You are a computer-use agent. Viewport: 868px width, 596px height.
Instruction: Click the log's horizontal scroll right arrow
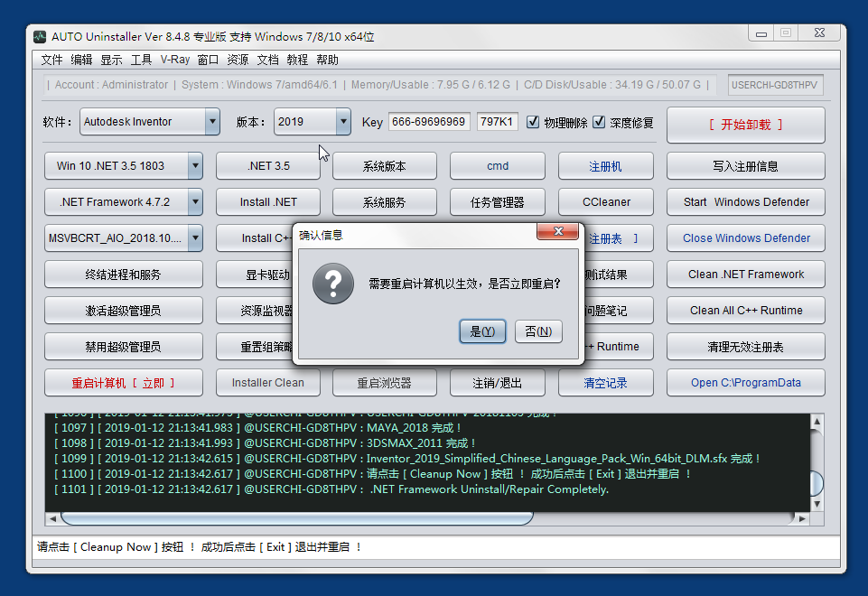(802, 518)
